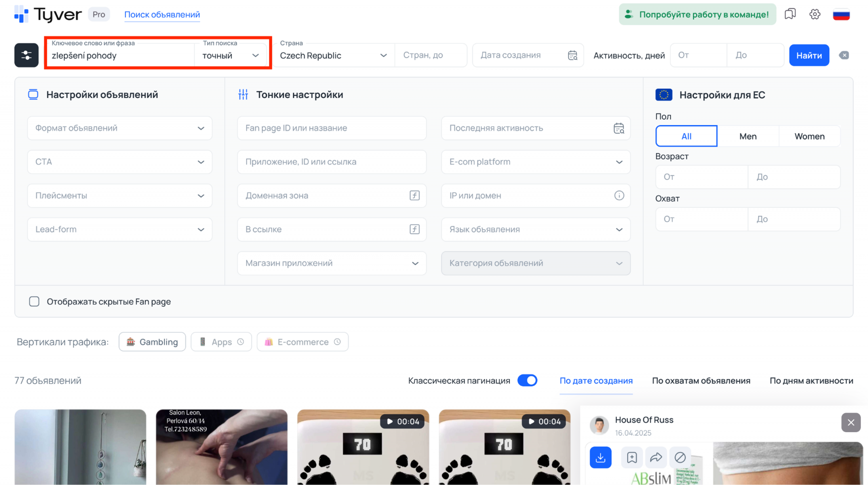Click the Russian flag language icon
Image resolution: width=868 pixels, height=485 pixels.
841,15
